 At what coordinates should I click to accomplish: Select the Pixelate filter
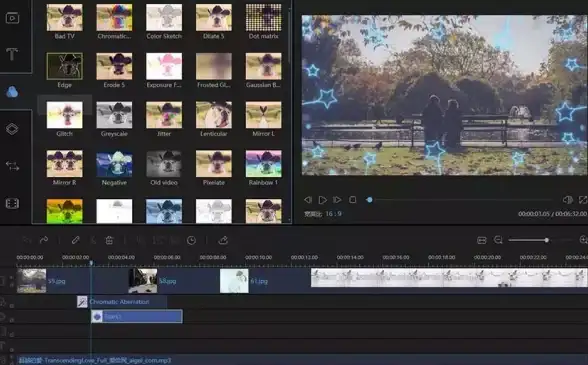(x=214, y=164)
